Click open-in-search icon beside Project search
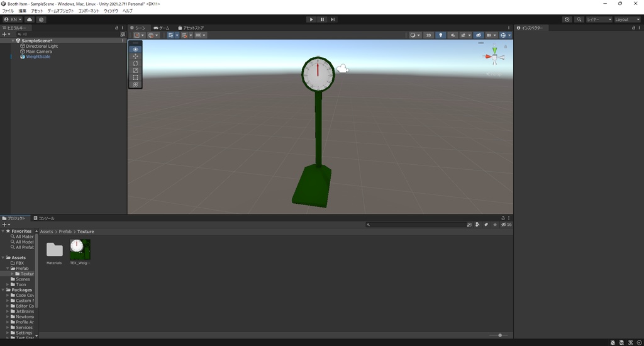Viewport: 644px width, 346px height. click(x=469, y=225)
